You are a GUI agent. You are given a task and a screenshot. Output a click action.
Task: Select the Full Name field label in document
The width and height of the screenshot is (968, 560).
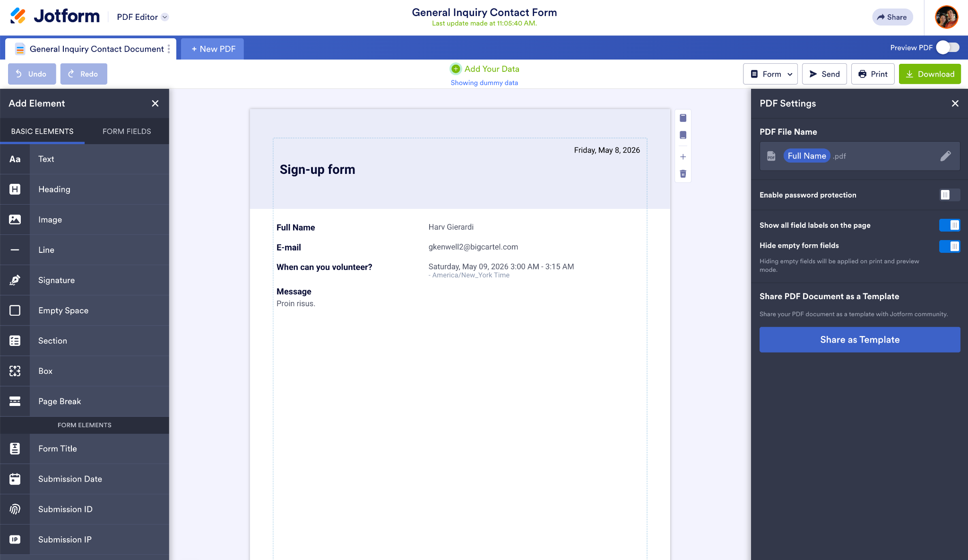295,228
